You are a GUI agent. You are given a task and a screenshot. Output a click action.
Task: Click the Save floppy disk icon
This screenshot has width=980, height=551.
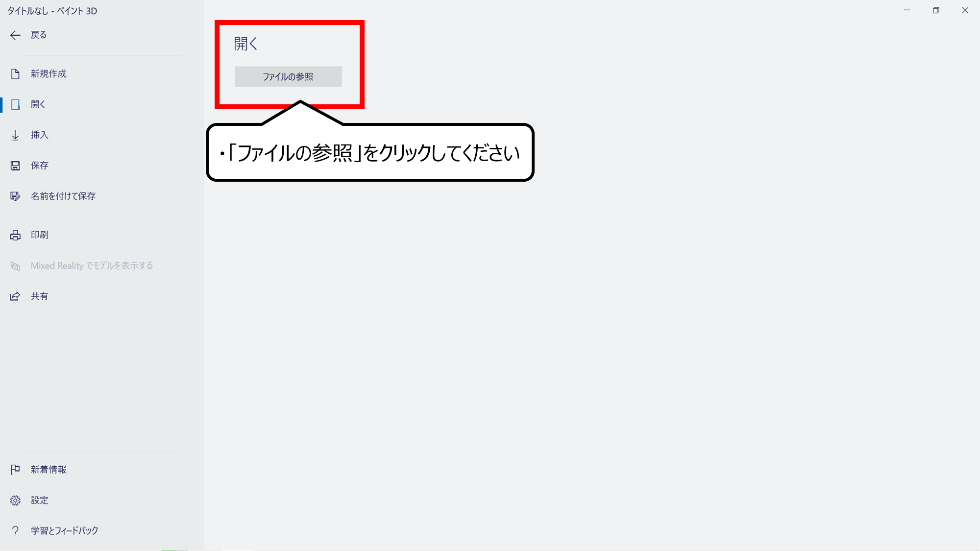coord(15,166)
